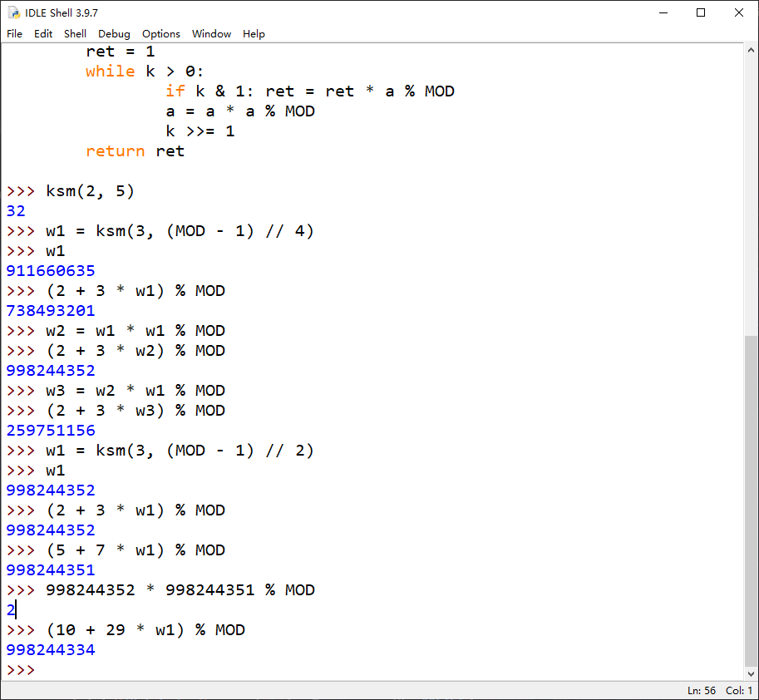Maximize the IDLE Shell window
The height and width of the screenshot is (700, 759).
click(702, 12)
